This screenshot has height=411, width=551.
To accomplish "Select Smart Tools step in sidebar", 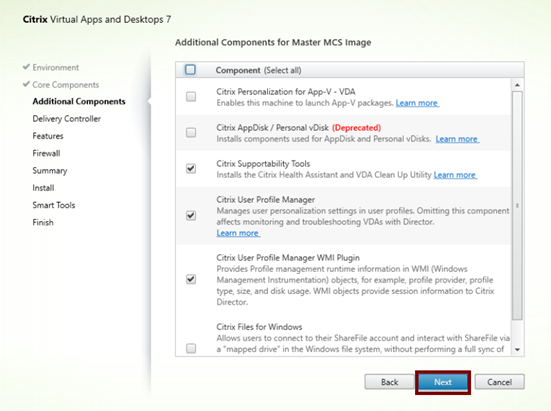I will pos(54,205).
